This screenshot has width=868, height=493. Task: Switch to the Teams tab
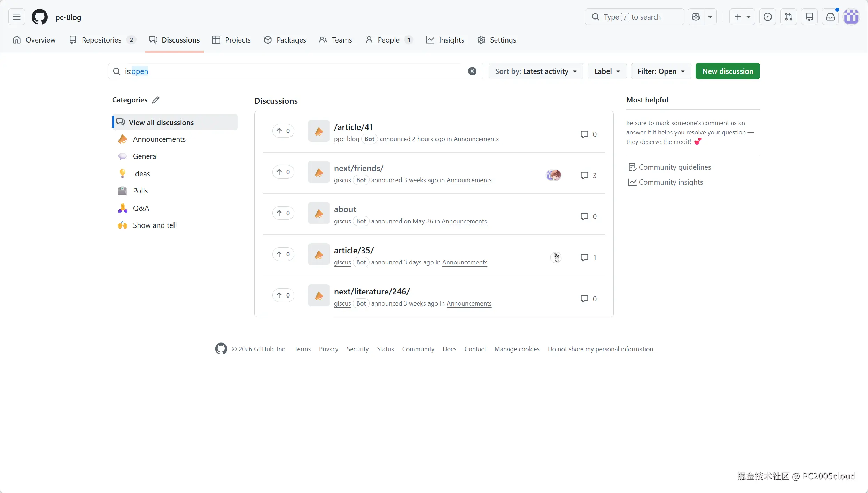click(x=335, y=40)
